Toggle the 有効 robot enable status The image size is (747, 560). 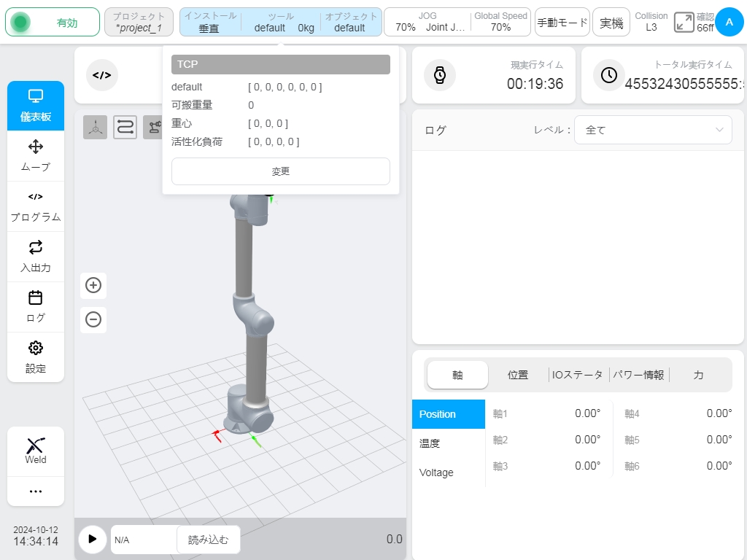pos(53,22)
